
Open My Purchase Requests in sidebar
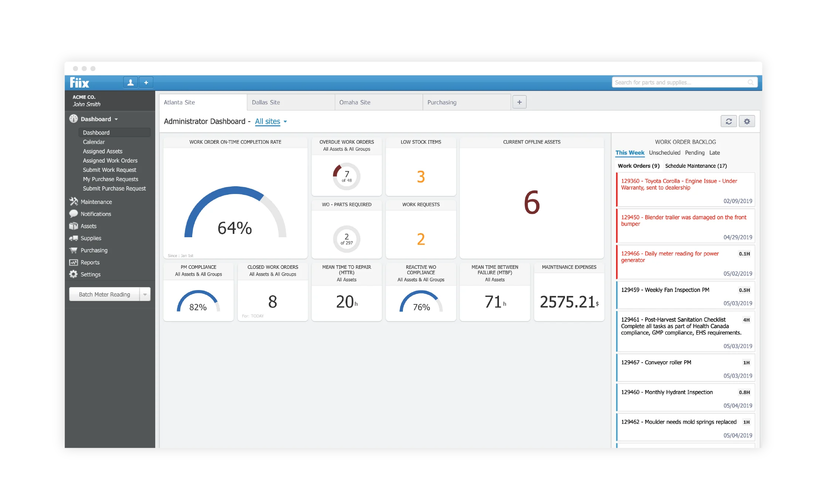click(x=111, y=179)
